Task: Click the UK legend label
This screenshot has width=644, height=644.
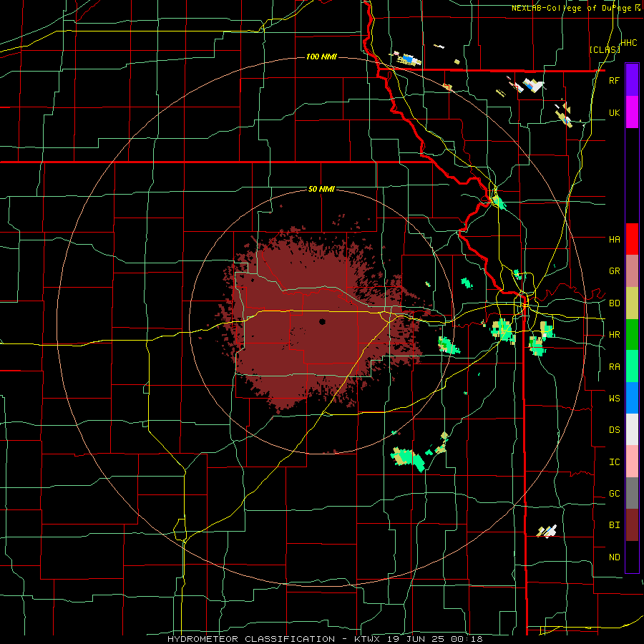Action: (x=614, y=112)
